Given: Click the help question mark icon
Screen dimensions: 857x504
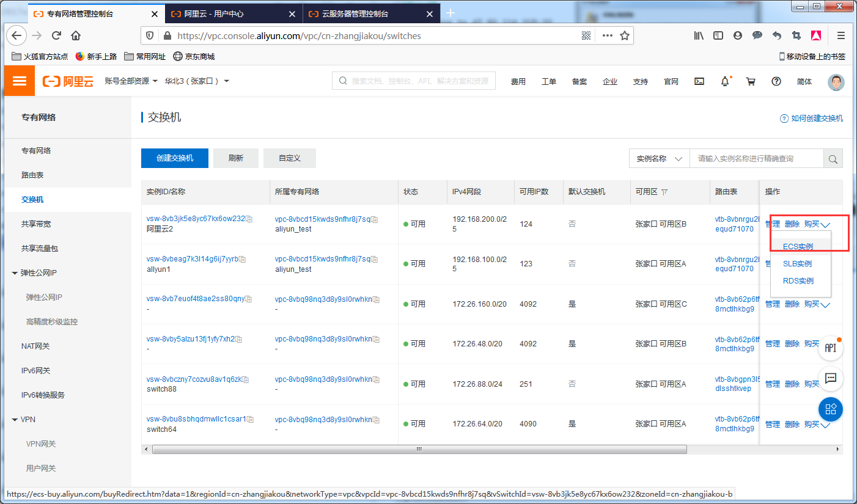Looking at the screenshot, I should coord(776,81).
